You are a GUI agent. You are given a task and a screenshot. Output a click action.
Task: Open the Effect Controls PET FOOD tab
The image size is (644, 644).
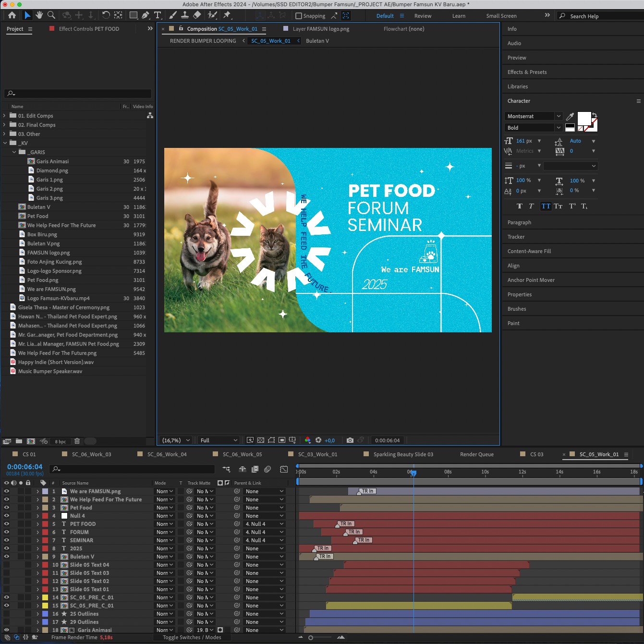click(x=89, y=29)
